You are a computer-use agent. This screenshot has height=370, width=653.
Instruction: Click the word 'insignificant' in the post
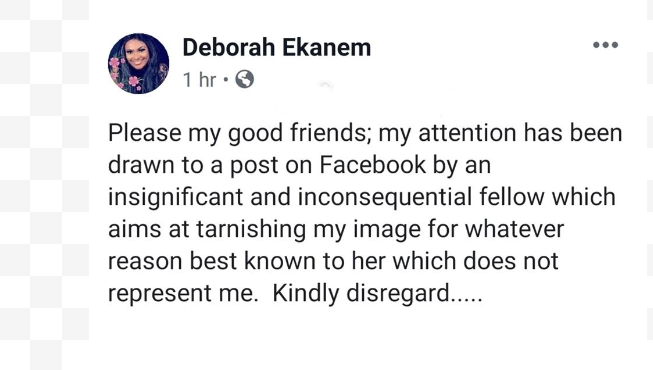click(x=175, y=197)
